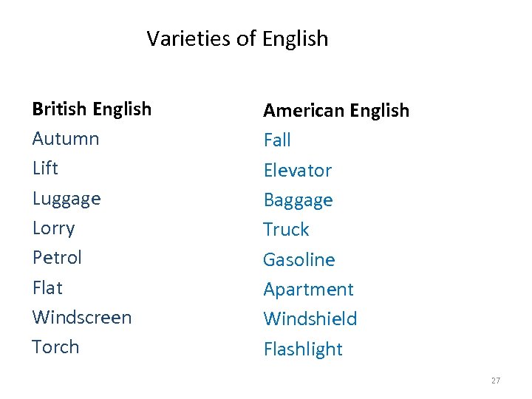Click on the word "Petrol"
The width and height of the screenshot is (532, 399).
click(x=57, y=258)
